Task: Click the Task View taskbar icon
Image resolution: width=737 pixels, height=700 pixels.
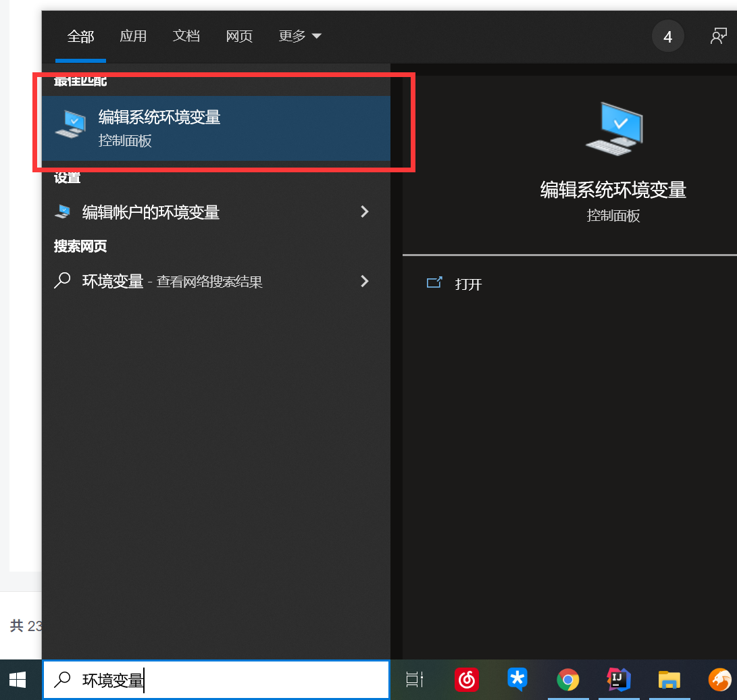Action: tap(414, 680)
